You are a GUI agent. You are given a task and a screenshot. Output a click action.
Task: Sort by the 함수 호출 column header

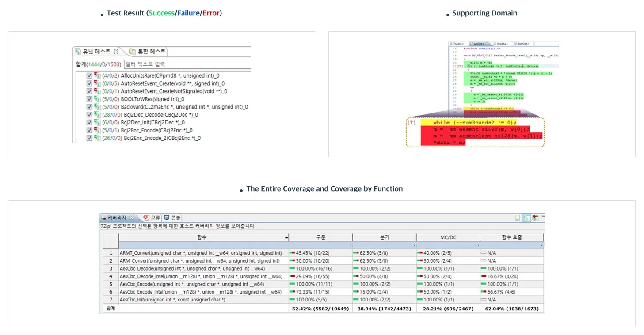point(512,237)
